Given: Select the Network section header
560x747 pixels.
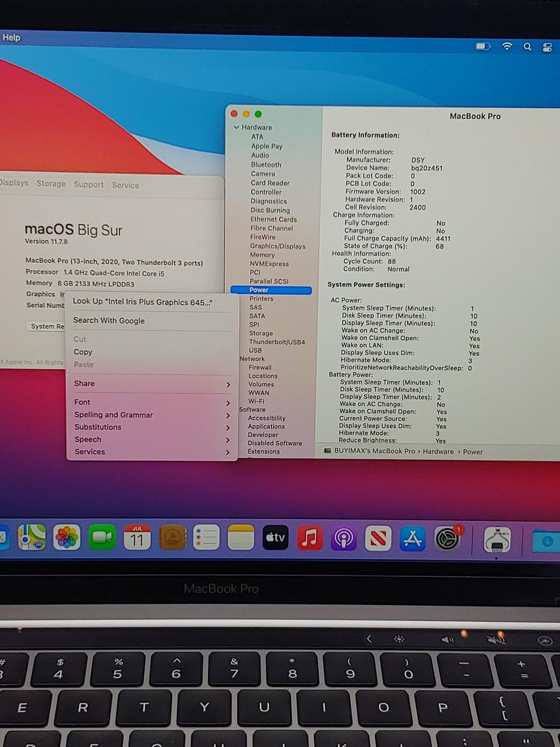Looking at the screenshot, I should click(x=252, y=359).
